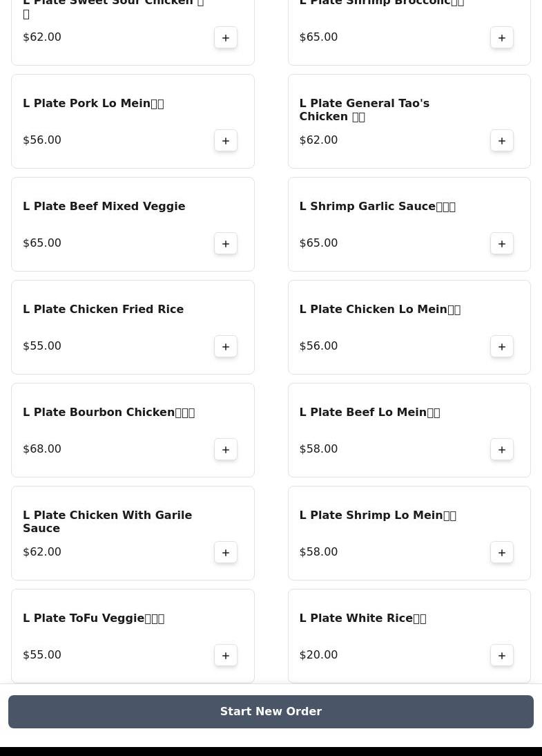Select the L Plate White Rice title
The width and height of the screenshot is (542, 756).
[362, 618]
